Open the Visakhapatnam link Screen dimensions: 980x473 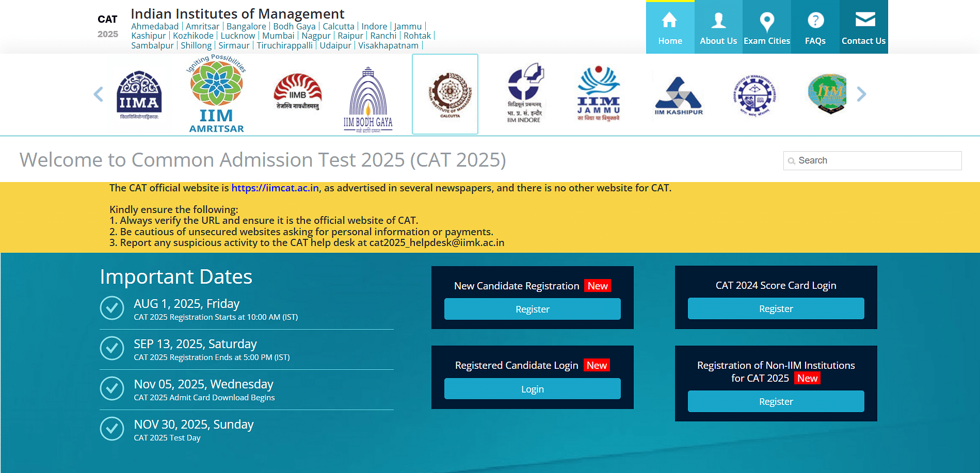[x=388, y=45]
